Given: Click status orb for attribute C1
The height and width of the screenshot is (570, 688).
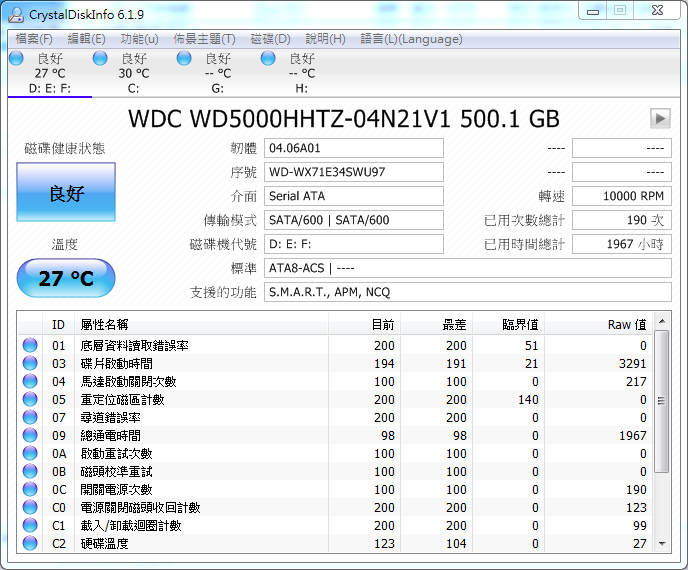Looking at the screenshot, I should pyautogui.click(x=30, y=525).
